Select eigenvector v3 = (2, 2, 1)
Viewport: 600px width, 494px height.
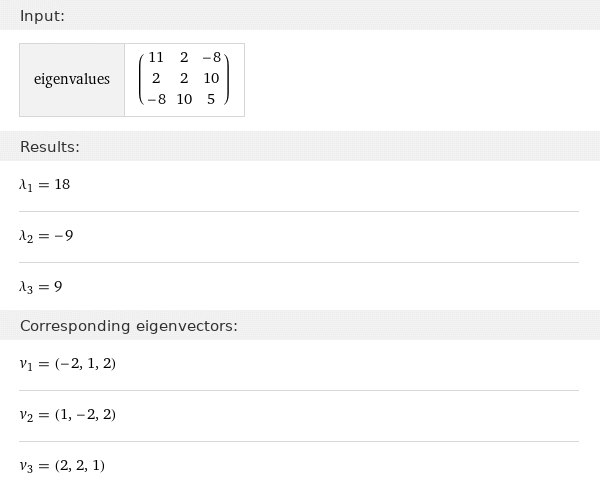click(62, 466)
